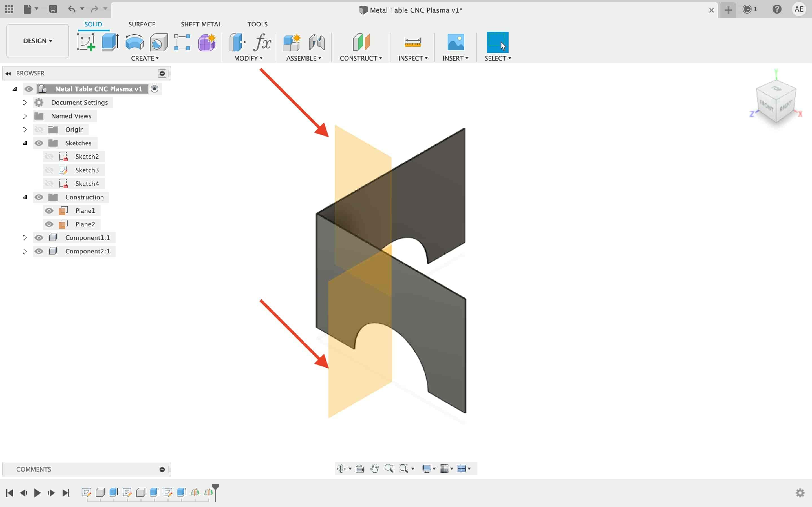The height and width of the screenshot is (507, 812).
Task: Expand the Construction folder in browser
Action: pyautogui.click(x=25, y=197)
